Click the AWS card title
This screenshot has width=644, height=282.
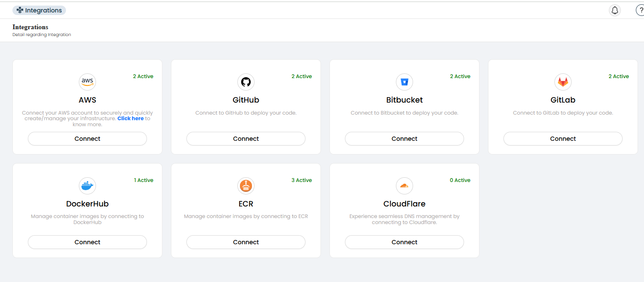[87, 100]
